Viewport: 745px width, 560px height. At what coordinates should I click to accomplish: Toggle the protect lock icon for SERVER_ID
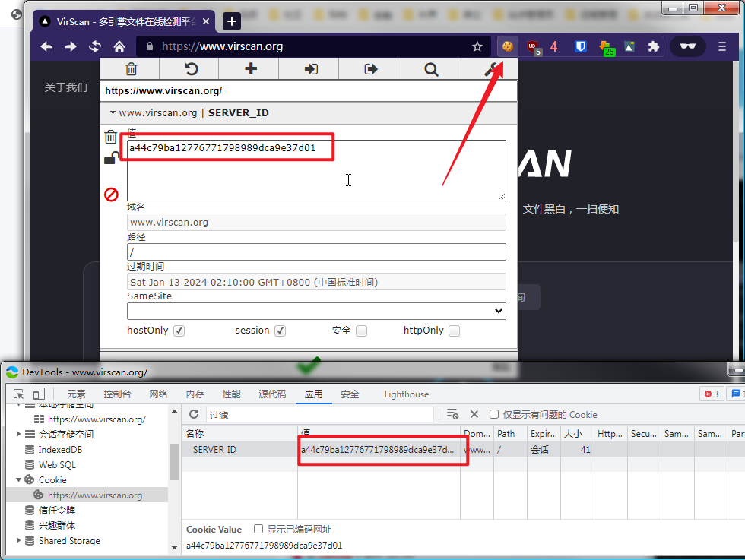coord(111,158)
